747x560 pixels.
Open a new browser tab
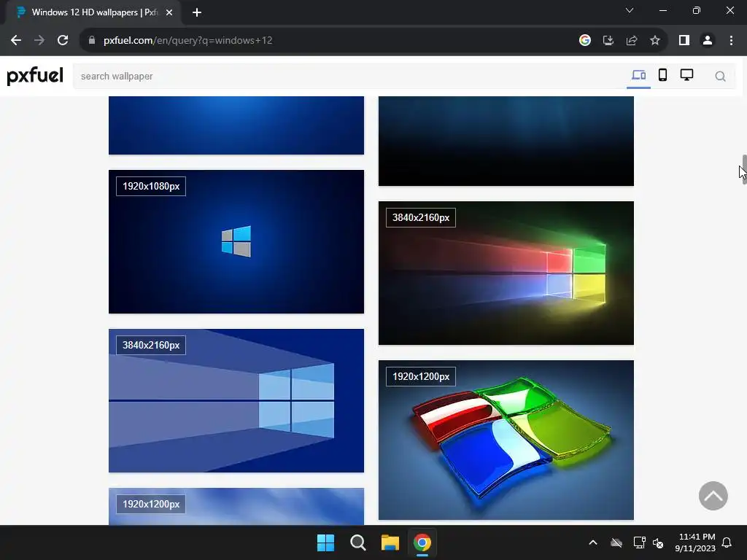coord(197,12)
